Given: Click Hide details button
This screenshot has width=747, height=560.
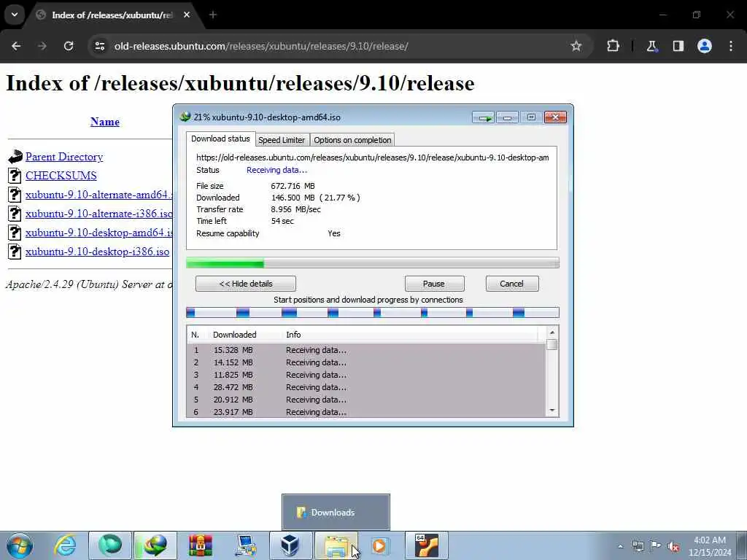Looking at the screenshot, I should [x=246, y=284].
